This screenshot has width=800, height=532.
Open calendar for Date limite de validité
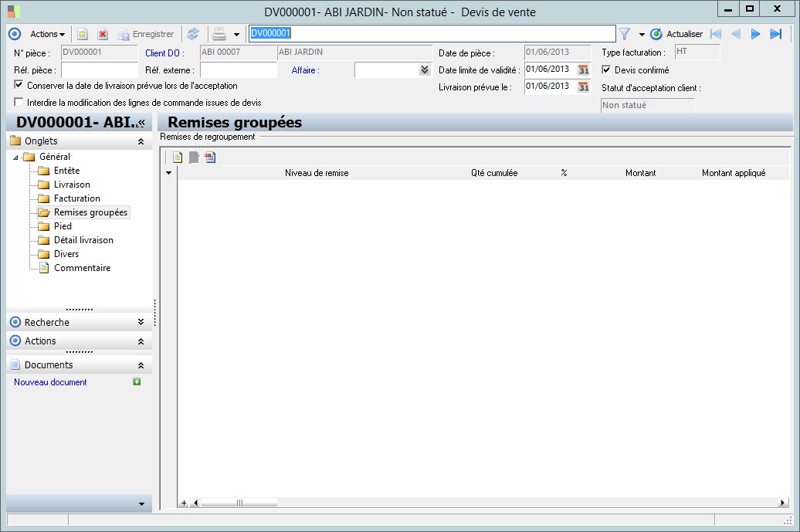click(584, 69)
